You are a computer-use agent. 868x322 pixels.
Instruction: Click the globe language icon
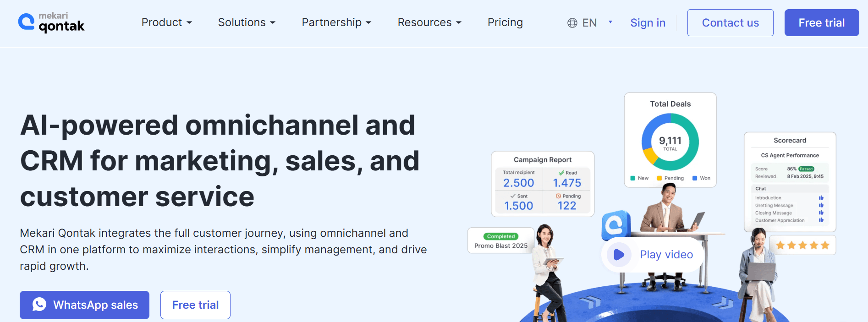(572, 23)
